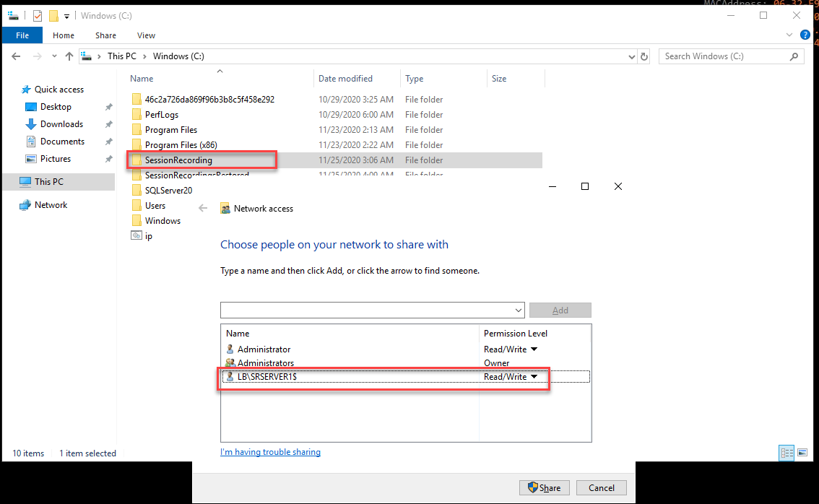Select Network in the left sidebar
Viewport: 819px width, 504px height.
click(50, 204)
